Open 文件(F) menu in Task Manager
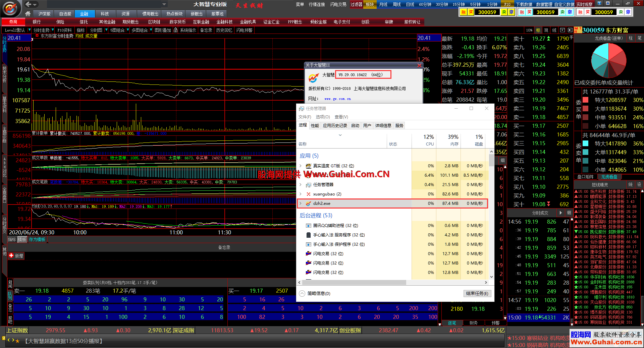 tap(305, 117)
